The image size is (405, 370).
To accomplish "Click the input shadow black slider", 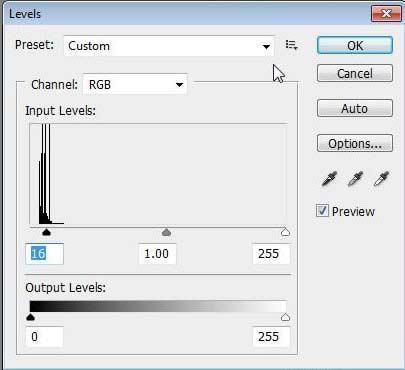I will [x=46, y=232].
